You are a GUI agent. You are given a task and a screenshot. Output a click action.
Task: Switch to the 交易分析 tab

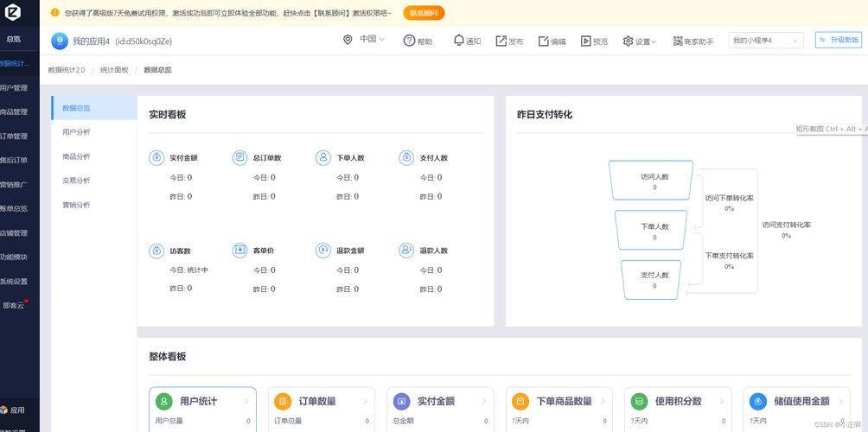(x=76, y=181)
